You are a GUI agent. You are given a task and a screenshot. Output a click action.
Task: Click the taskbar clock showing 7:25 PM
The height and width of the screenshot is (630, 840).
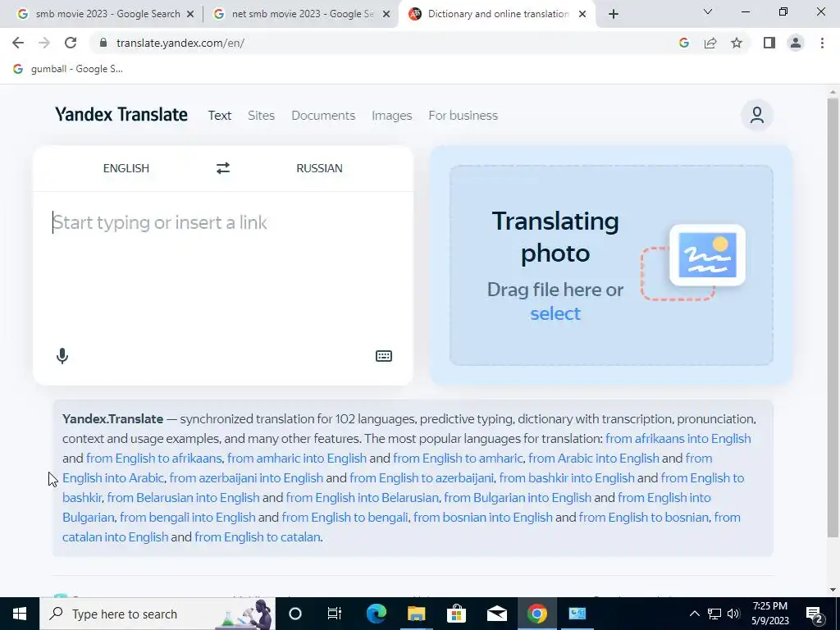coord(770,614)
